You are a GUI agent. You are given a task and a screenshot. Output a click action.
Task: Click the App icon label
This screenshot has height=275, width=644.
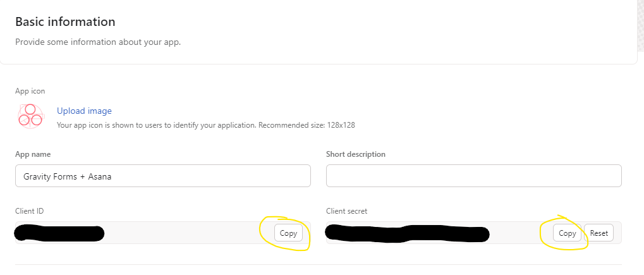(x=30, y=91)
